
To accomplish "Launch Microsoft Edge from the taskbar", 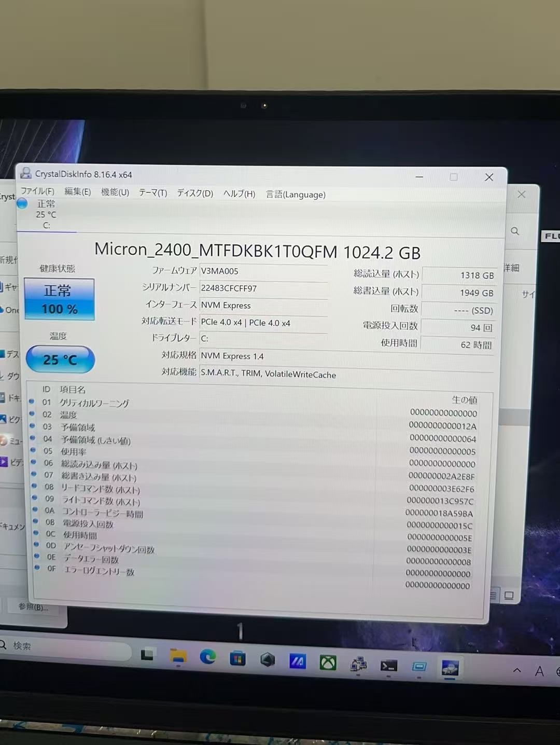I will pos(208,657).
